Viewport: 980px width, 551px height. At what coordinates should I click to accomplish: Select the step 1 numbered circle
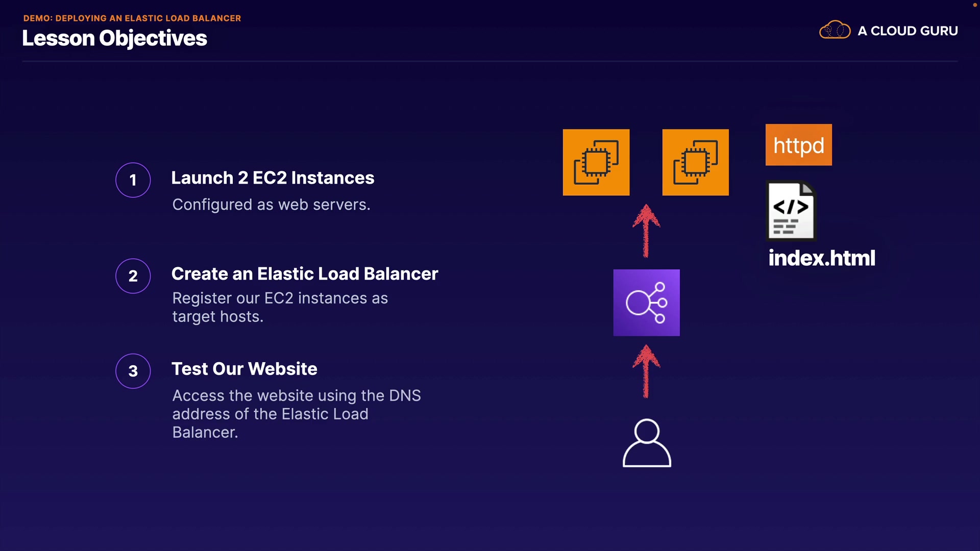click(x=133, y=180)
